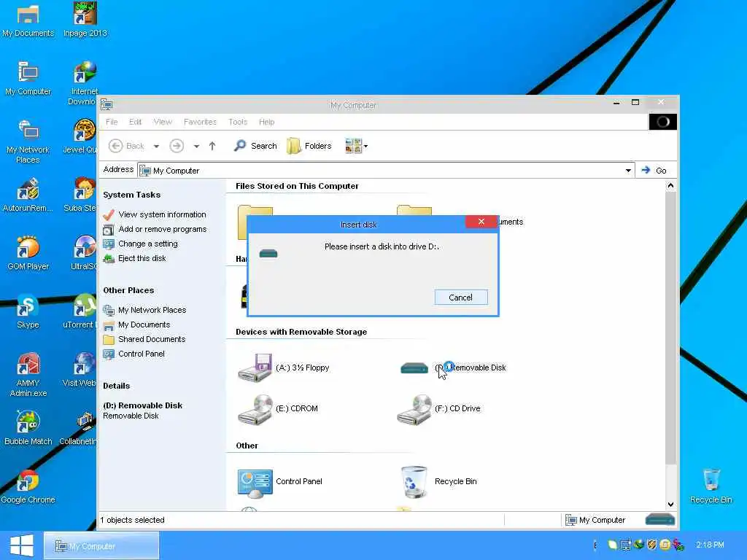
Task: Click the window system menu icon
Action: point(107,105)
